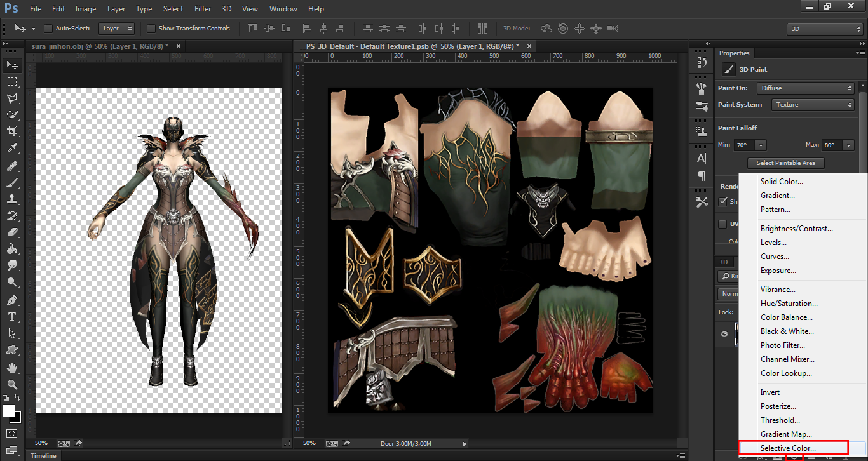Click the status bar info arrow
The image size is (868, 461).
tap(465, 444)
